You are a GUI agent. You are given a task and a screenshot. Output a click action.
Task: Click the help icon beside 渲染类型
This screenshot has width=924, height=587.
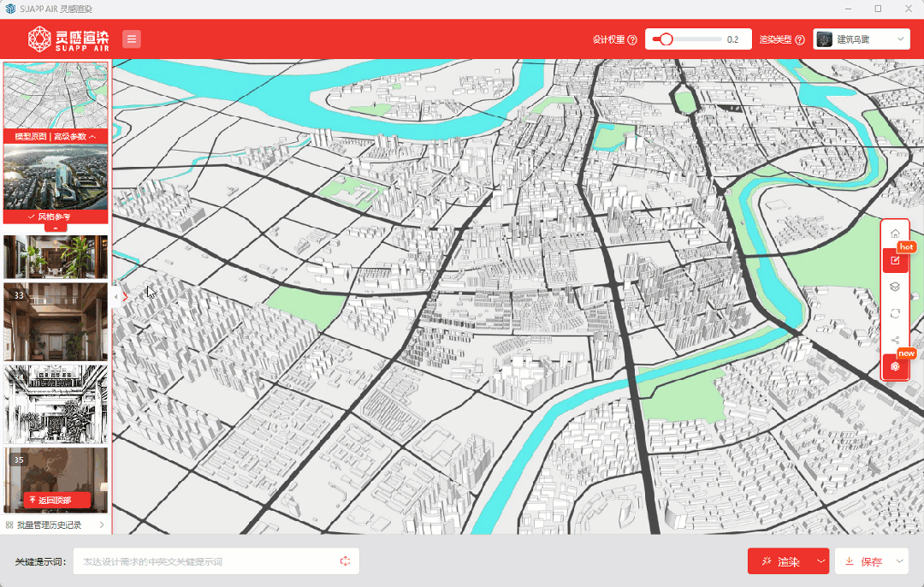[x=800, y=39]
